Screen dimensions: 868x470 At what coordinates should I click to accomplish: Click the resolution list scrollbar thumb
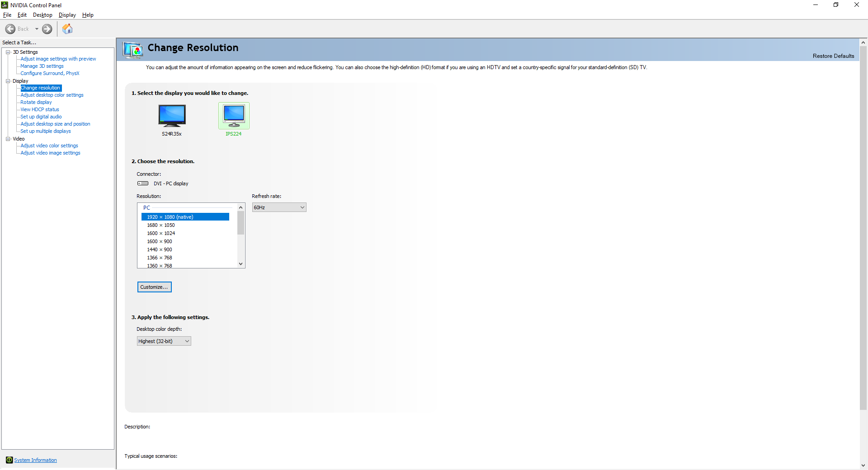(241, 223)
